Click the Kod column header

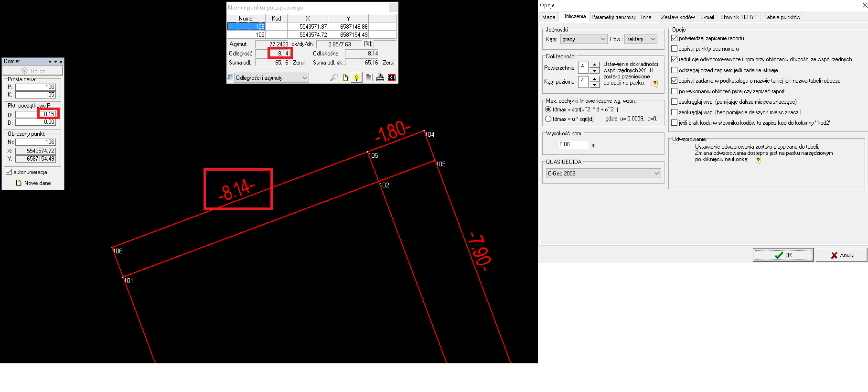coord(276,19)
